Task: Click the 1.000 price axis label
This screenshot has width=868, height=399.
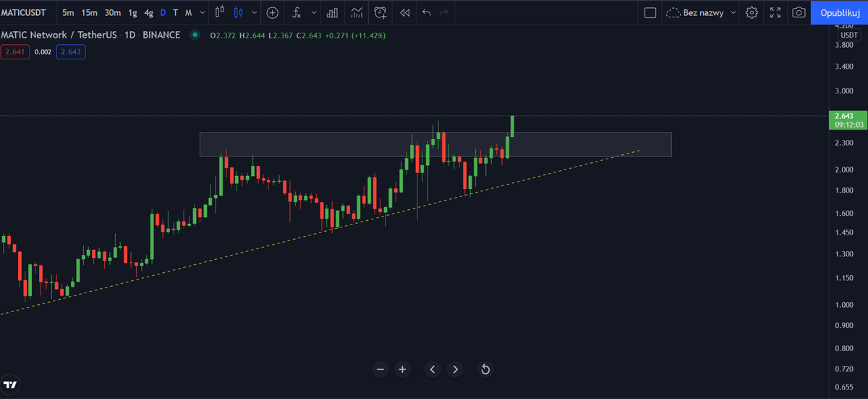Action: pos(843,305)
